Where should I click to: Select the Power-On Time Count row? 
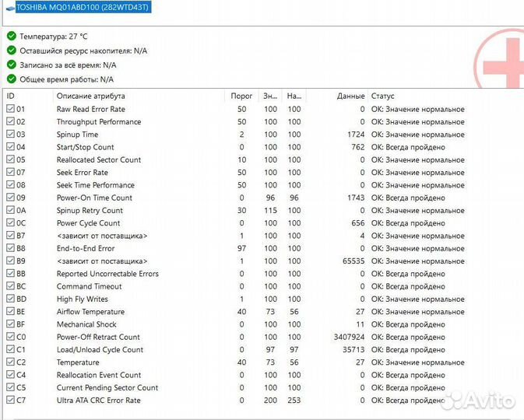coord(94,198)
